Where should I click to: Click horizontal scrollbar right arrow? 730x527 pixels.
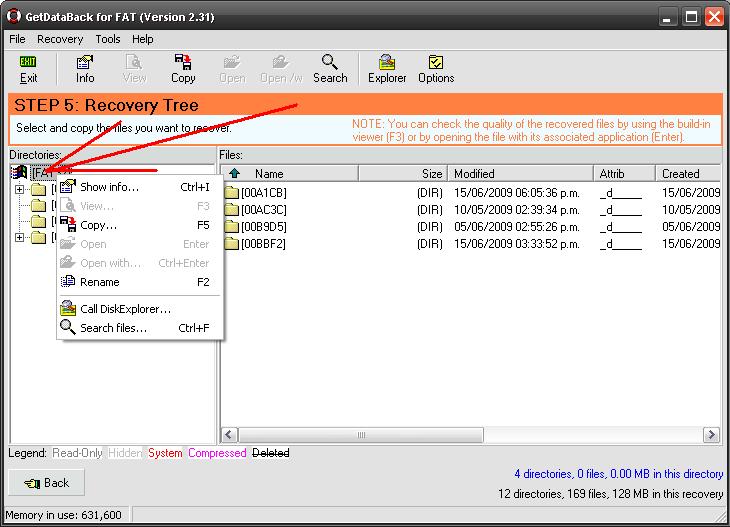710,435
